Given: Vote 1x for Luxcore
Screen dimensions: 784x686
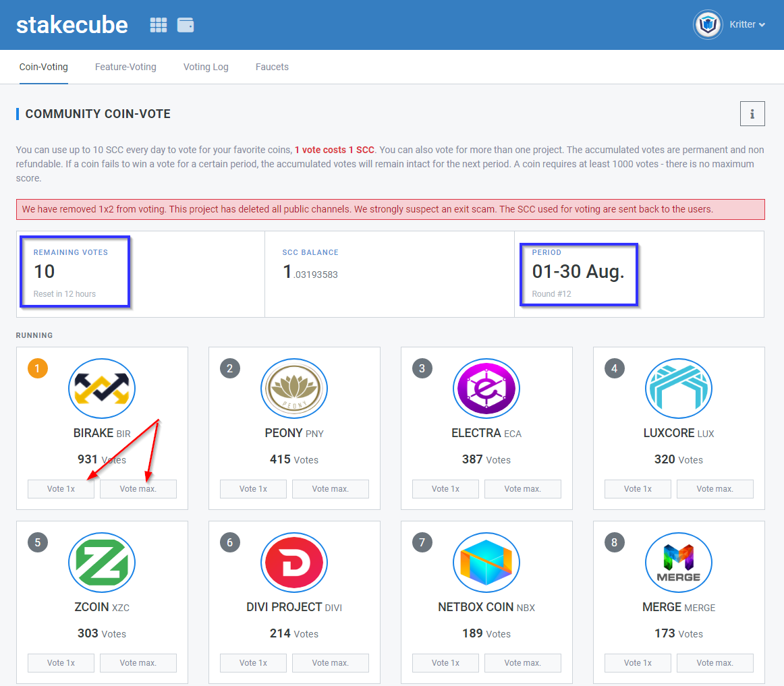Looking at the screenshot, I should click(638, 489).
